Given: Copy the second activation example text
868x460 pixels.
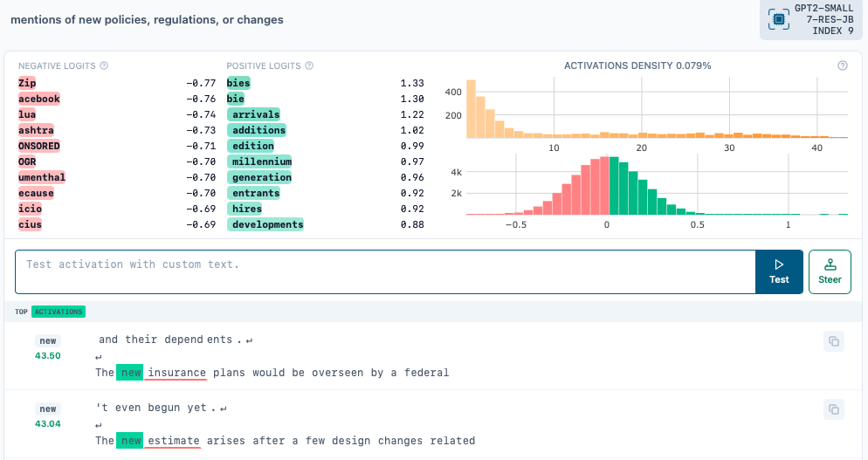Looking at the screenshot, I should [833, 409].
